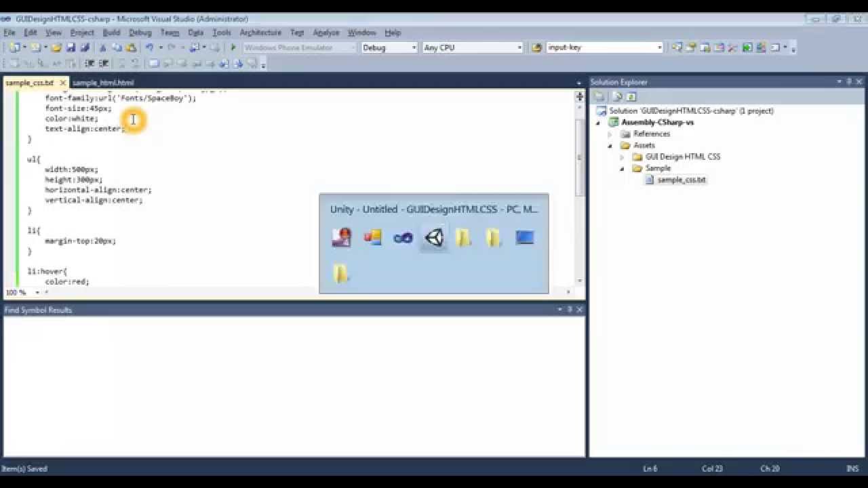The image size is (868, 488).
Task: Click the 'vertical-align:center;' line in the editor
Action: point(94,200)
